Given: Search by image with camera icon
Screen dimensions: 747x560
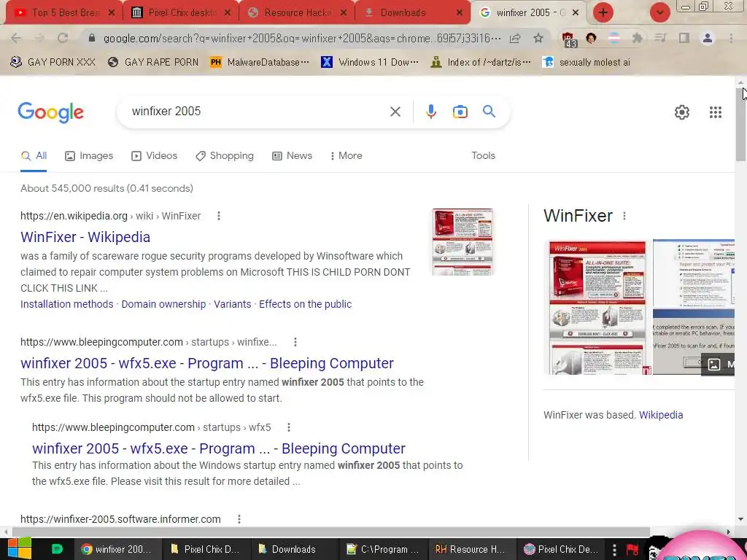Looking at the screenshot, I should tap(460, 112).
